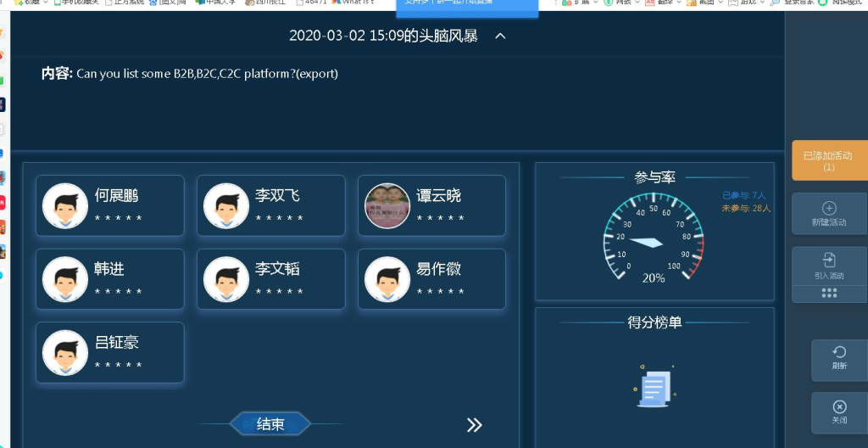This screenshot has height=448, width=868.
Task: Click the participation gauge needle
Action: pos(646,243)
